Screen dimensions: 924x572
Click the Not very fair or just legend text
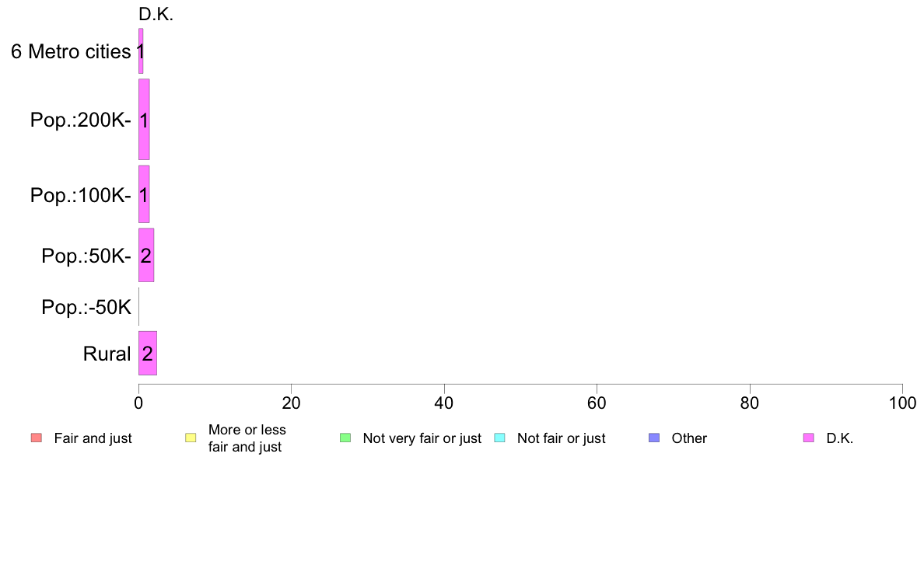click(x=422, y=438)
